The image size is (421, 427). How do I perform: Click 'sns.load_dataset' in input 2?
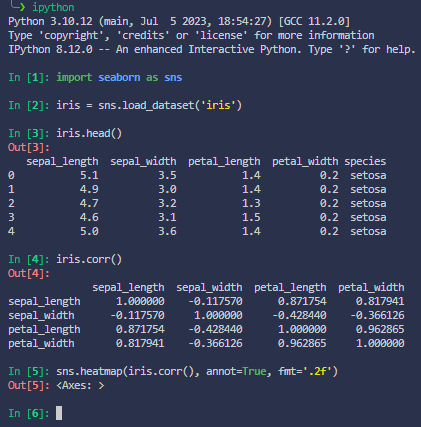pyautogui.click(x=146, y=105)
